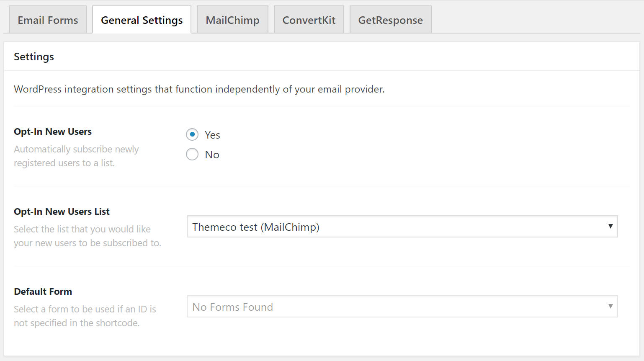
Task: Switch to the ConvertKit tab
Action: (309, 19)
